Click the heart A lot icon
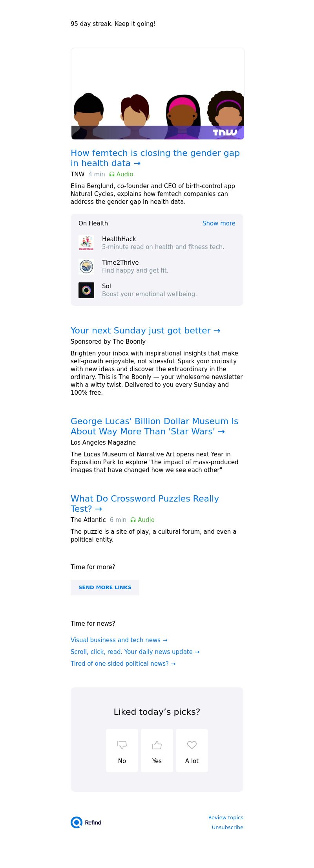 pyautogui.click(x=192, y=745)
